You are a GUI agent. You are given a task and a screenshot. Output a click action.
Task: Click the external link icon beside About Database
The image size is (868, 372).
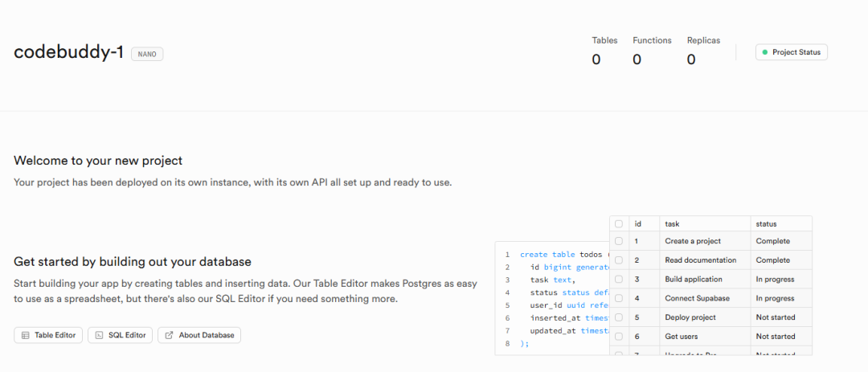pos(169,335)
